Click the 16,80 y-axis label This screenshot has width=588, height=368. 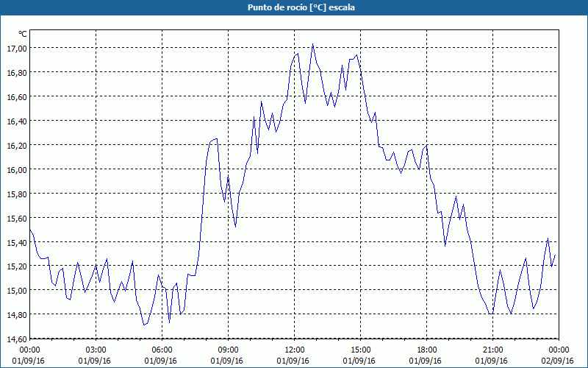tap(17, 72)
